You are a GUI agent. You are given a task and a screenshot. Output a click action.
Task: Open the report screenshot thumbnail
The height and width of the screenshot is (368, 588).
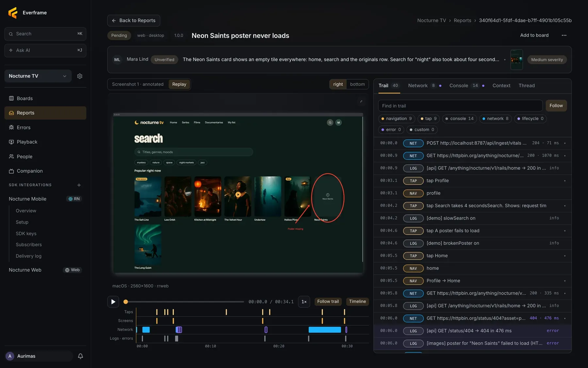tap(516, 60)
